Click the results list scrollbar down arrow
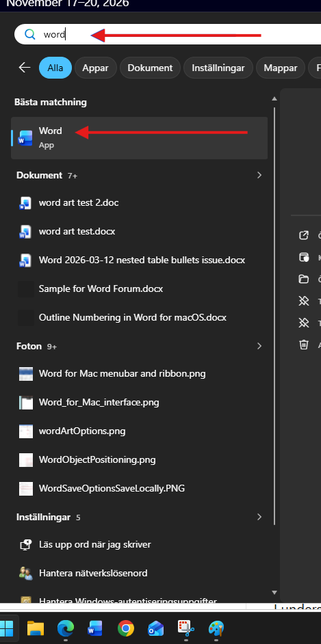 274,592
